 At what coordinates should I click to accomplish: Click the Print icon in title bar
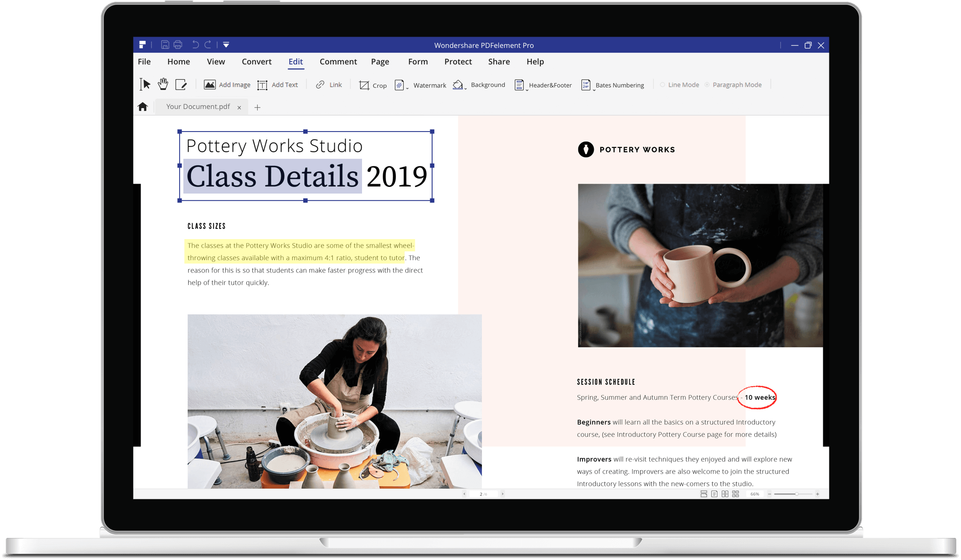(x=178, y=45)
